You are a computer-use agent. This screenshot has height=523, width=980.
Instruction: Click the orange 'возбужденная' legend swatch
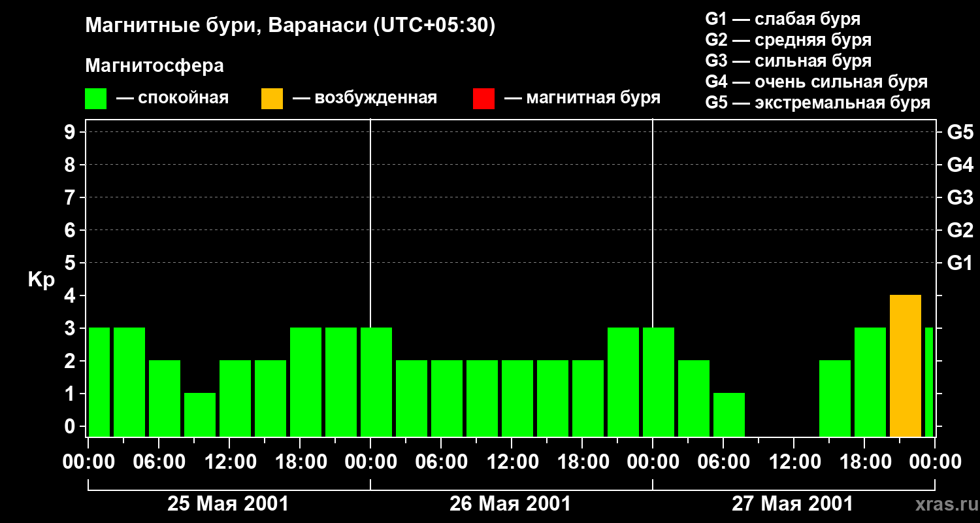(x=272, y=99)
